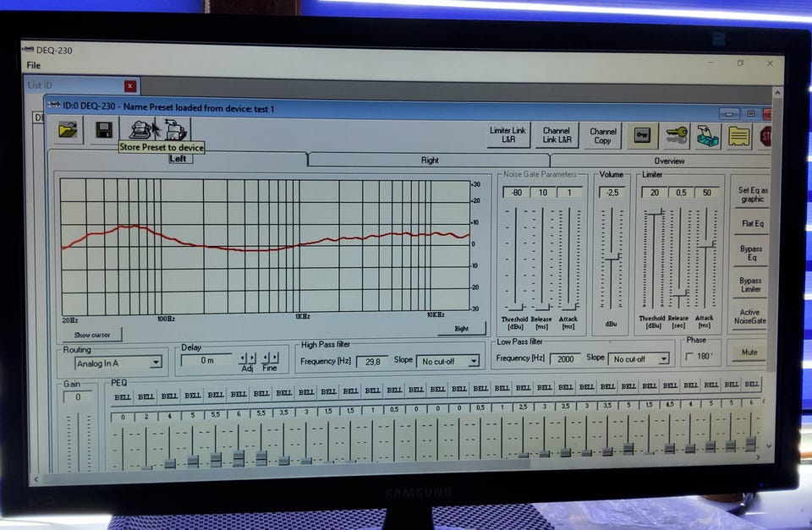
Task: Click the Noise Gate Release slider
Action: (541, 259)
